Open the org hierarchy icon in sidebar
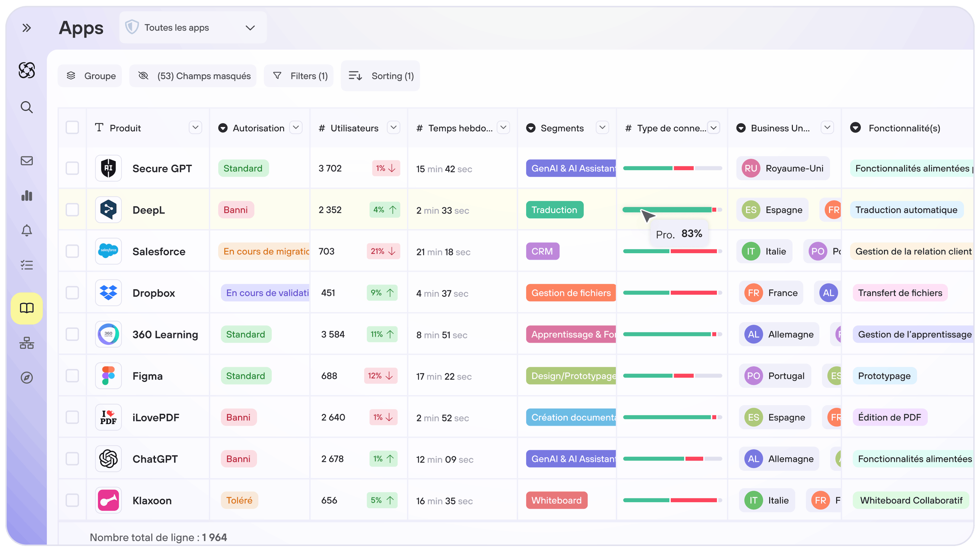This screenshot has width=980, height=551. 26,343
